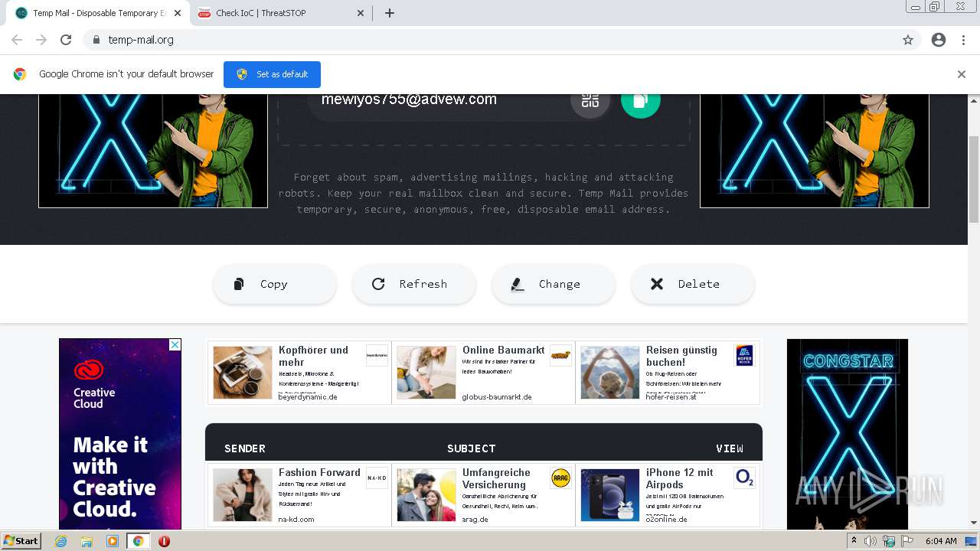Open the Opera icon in taskbar

[164, 541]
